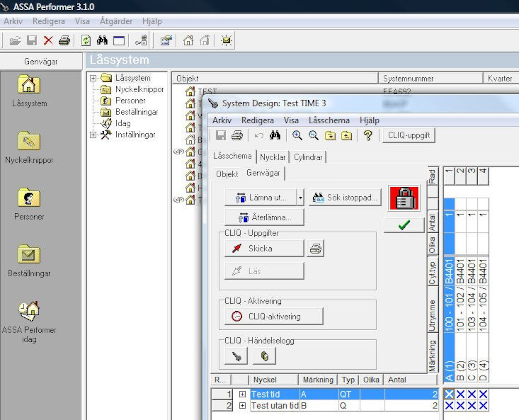519x420 pixels.
Task: Click the printer icon in main toolbar
Action: pos(64,40)
